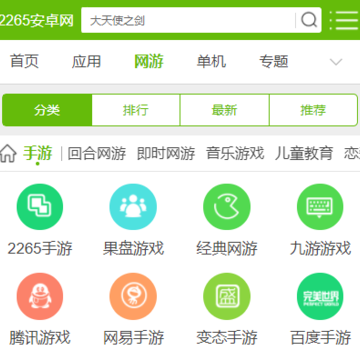Click the 即时网游 category link
This screenshot has height=360, width=360.
click(166, 154)
